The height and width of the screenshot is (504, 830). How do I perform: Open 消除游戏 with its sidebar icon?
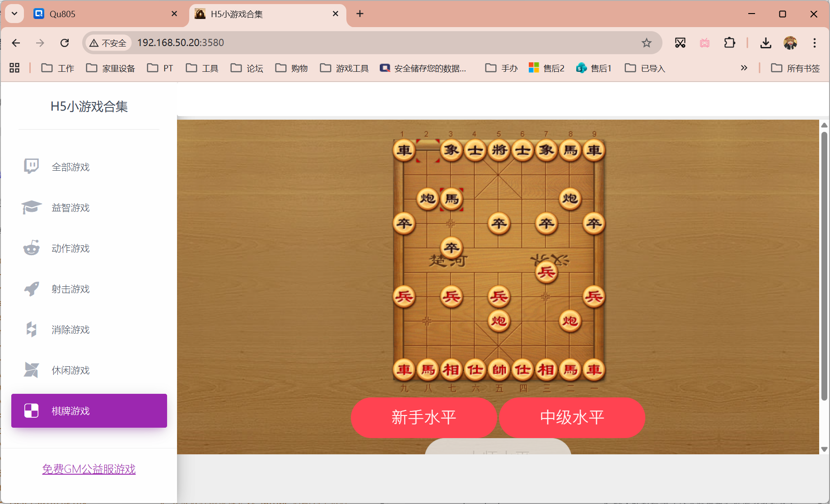pyautogui.click(x=31, y=329)
